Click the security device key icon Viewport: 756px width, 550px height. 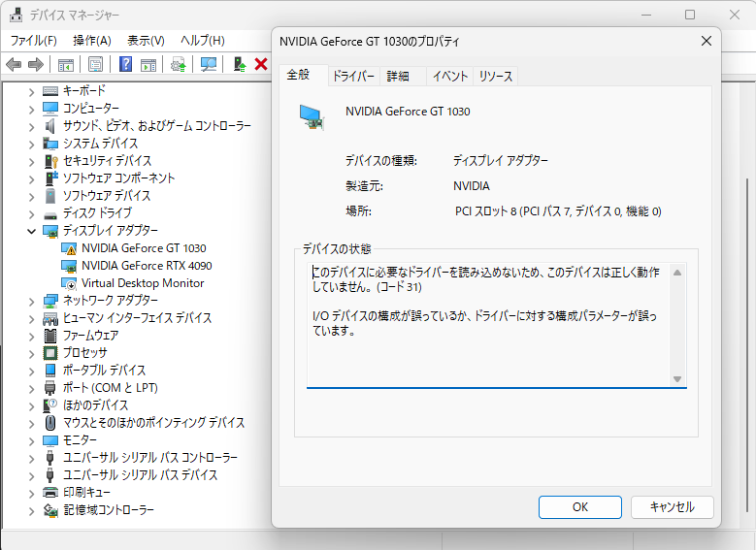[50, 161]
